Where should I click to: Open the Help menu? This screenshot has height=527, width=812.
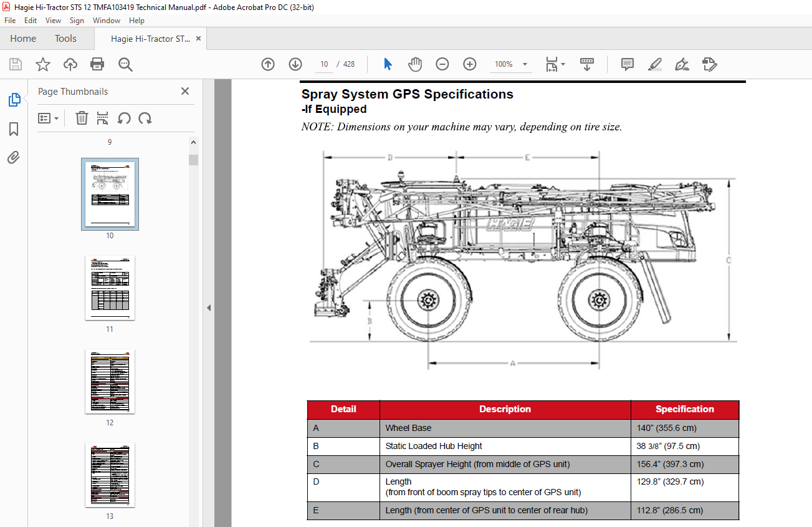pyautogui.click(x=136, y=21)
